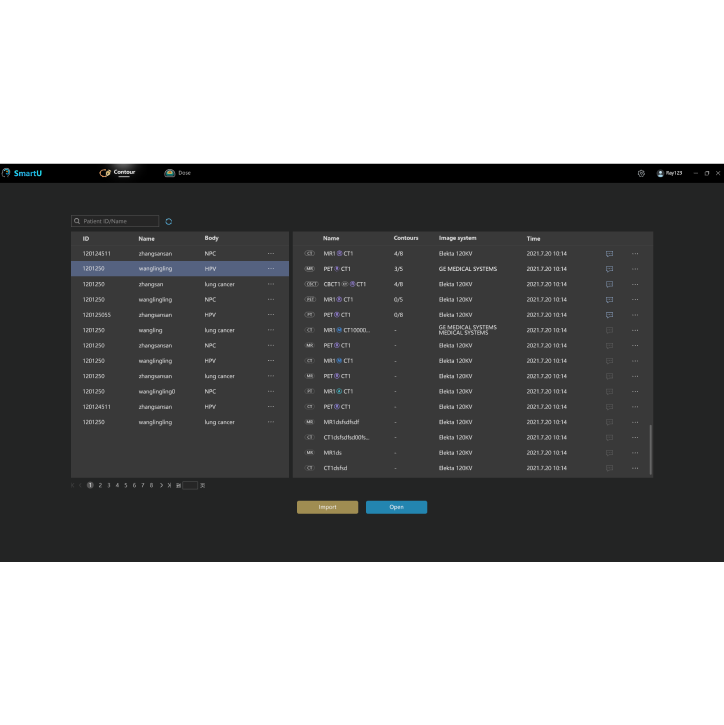The image size is (724, 725).
Task: Open more options for MR1dsfsdfsdf series
Action: 634,422
